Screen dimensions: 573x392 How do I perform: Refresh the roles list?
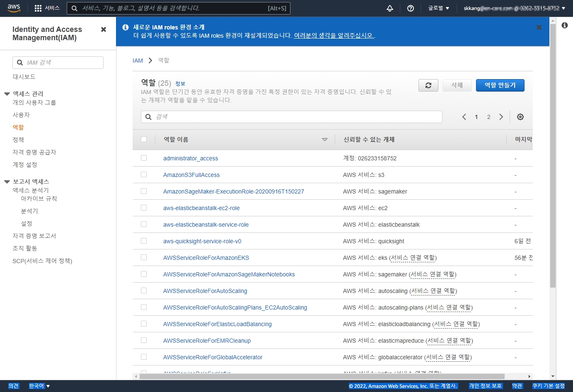[428, 85]
